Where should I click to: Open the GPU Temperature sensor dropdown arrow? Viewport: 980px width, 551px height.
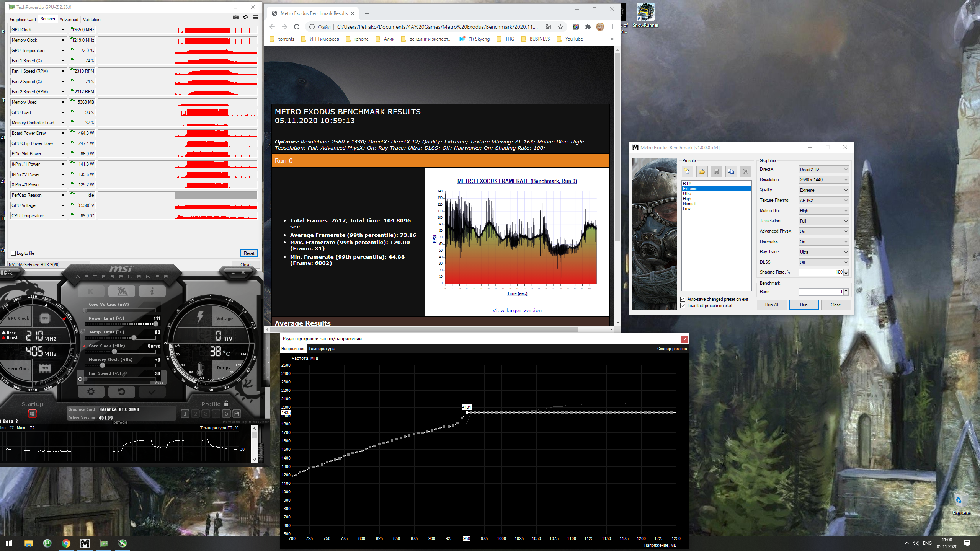pos(63,51)
